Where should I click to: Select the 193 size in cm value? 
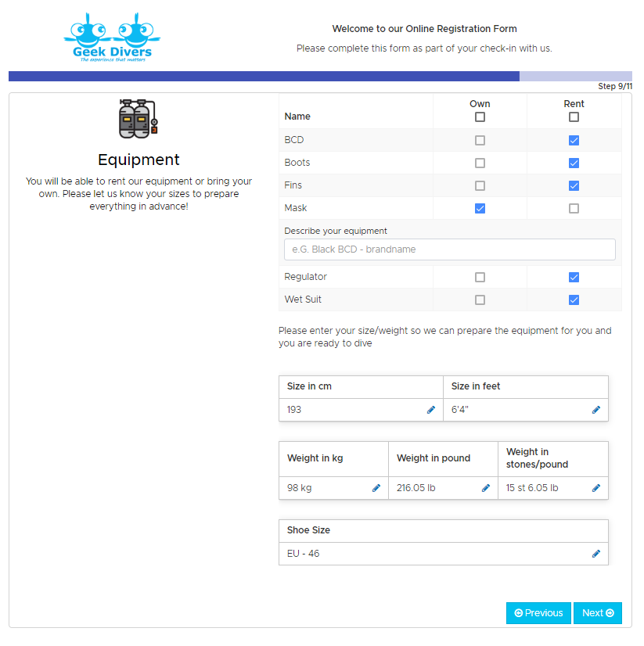(294, 410)
